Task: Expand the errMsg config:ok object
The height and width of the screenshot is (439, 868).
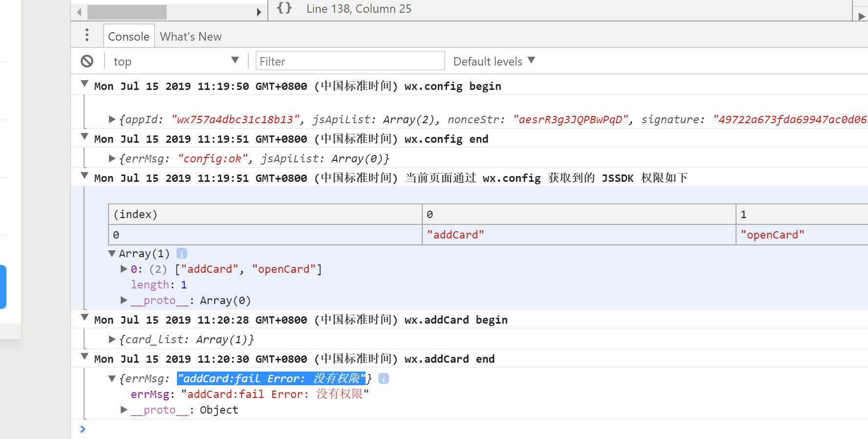Action: coord(112,158)
